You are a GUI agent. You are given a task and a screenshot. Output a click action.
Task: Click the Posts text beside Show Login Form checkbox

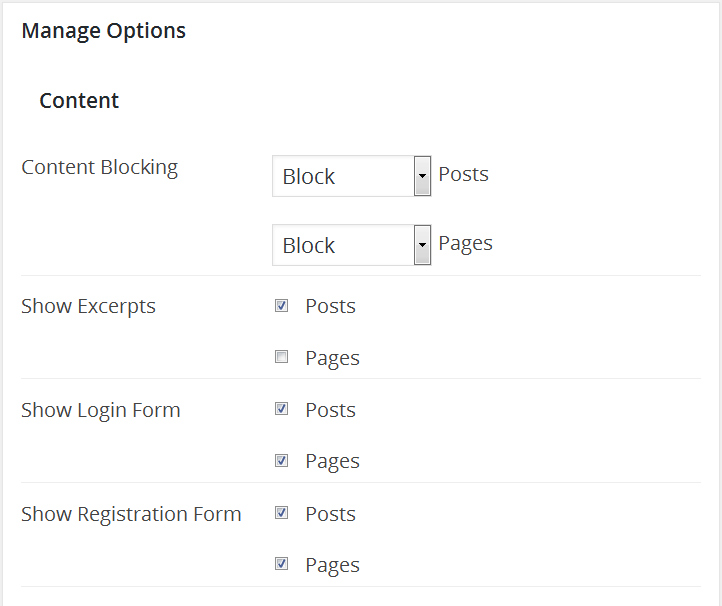(331, 410)
